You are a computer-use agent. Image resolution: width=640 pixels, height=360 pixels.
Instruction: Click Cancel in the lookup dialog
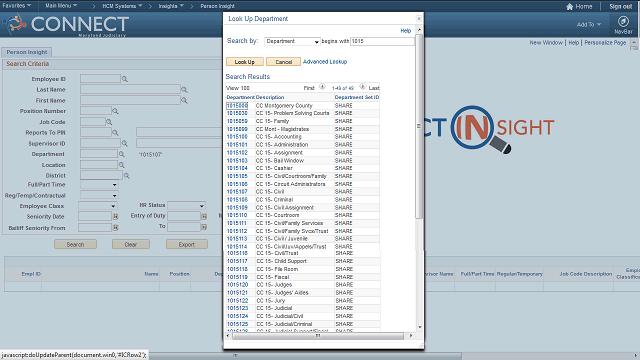[x=283, y=62]
